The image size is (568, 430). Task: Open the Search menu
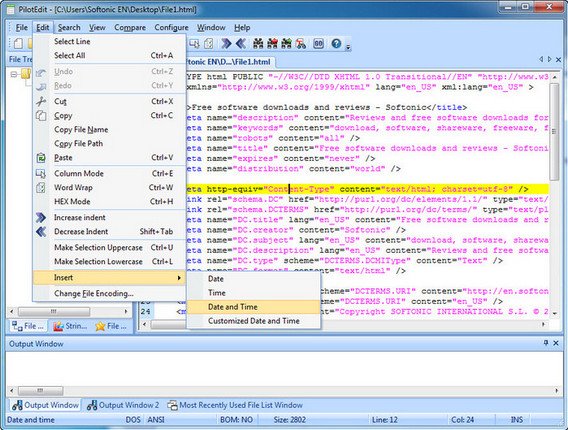69,28
